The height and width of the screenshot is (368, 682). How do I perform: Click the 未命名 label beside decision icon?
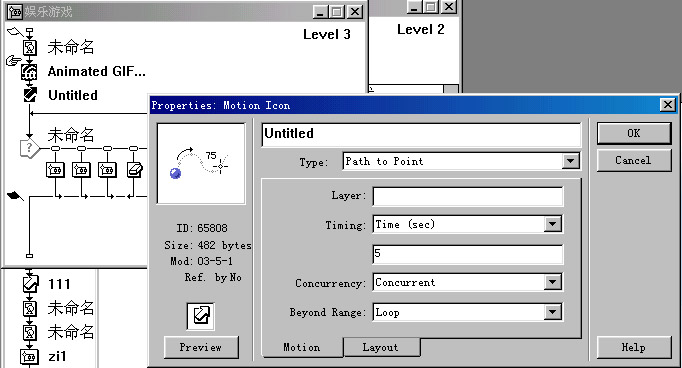[x=70, y=135]
